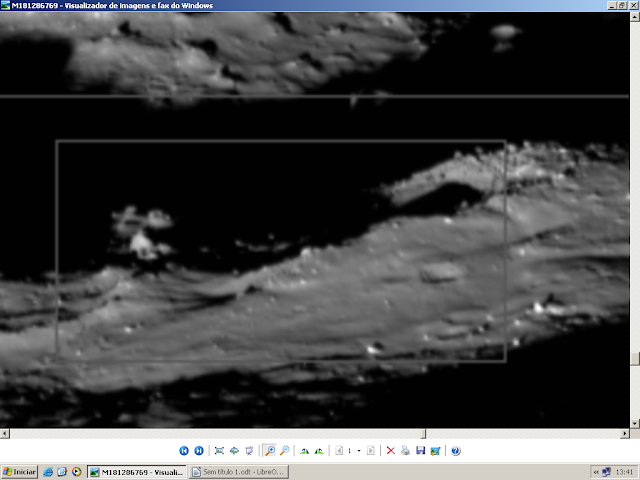
Task: Click the network tray icon
Action: (x=607, y=472)
